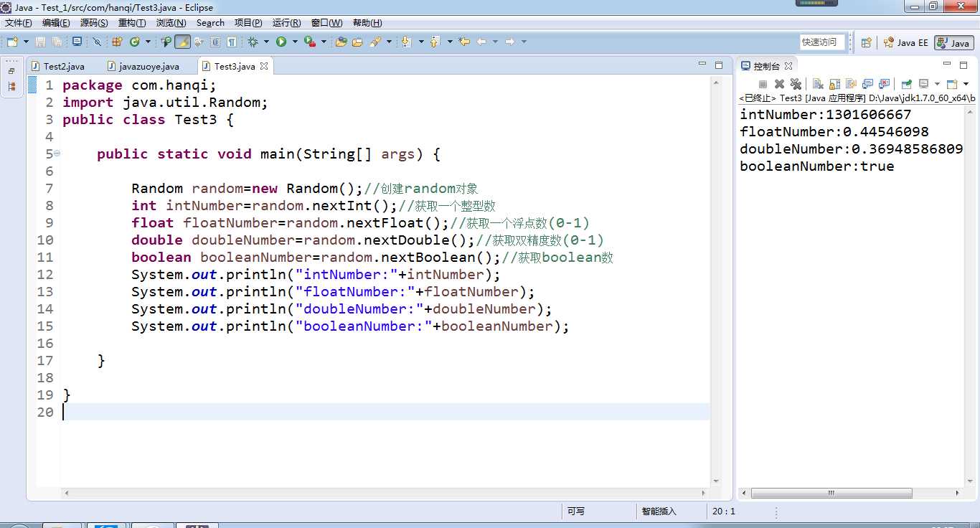Viewport: 980px width, 528px height.
Task: Toggle console Scroll Lock
Action: (834, 84)
